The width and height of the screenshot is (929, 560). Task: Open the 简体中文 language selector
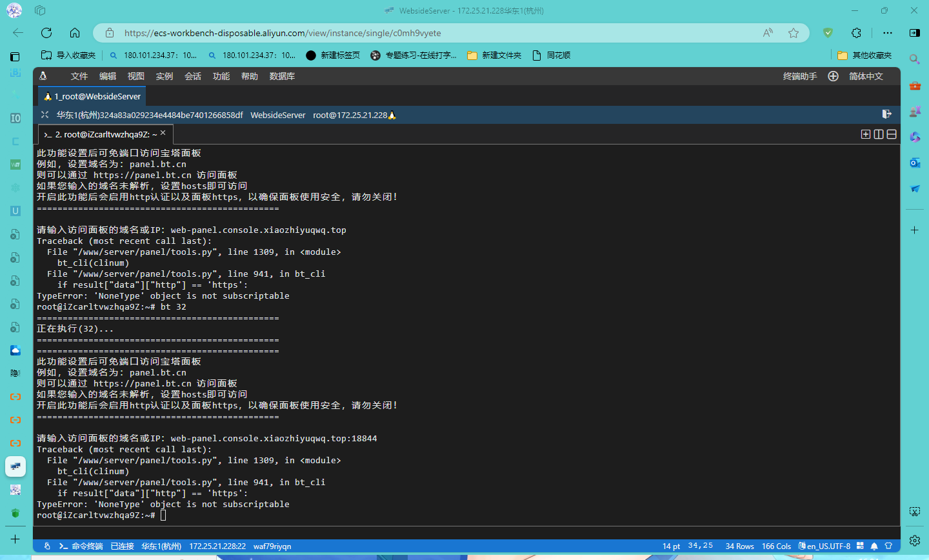click(866, 76)
